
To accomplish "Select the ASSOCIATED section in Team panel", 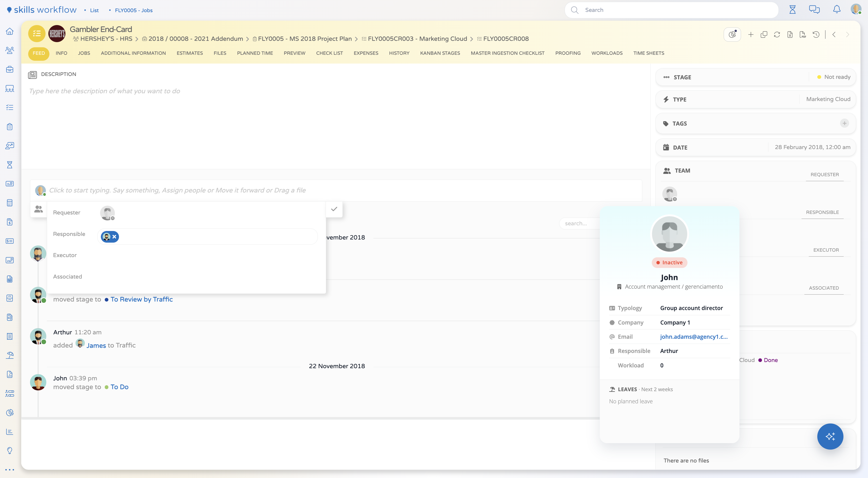I will (x=824, y=288).
